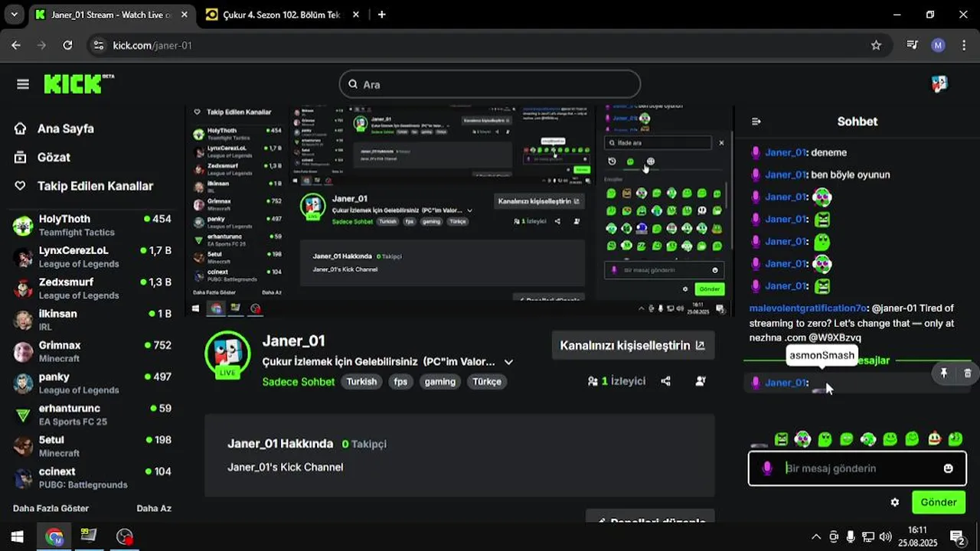
Task: Open the ccinext PUBG channel
Action: (92, 478)
